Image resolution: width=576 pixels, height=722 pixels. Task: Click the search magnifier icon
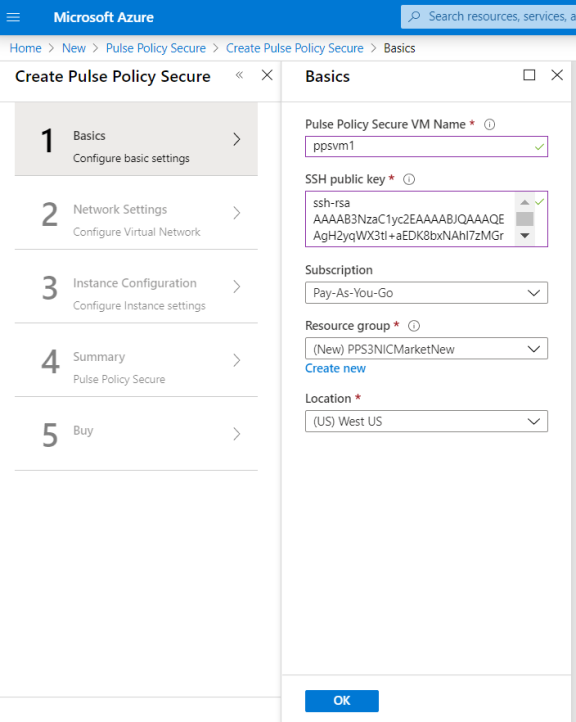414,17
